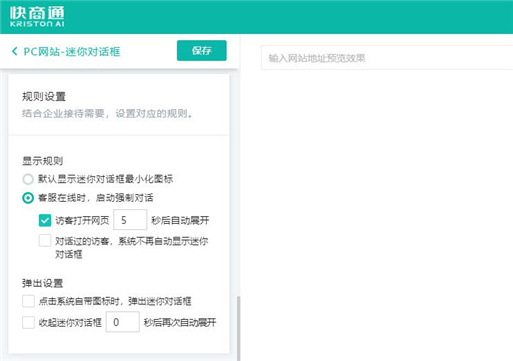Check 对话过的访客 no longer auto-show checkbox
The height and width of the screenshot is (361, 513).
point(45,241)
